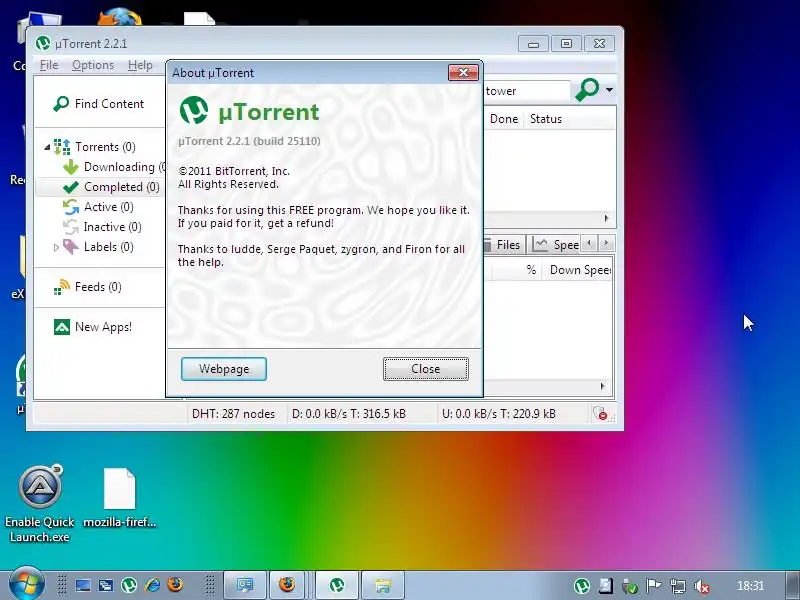Screen dimensions: 800x600
Task: Click the Find Content magnifier icon
Action: coord(61,104)
